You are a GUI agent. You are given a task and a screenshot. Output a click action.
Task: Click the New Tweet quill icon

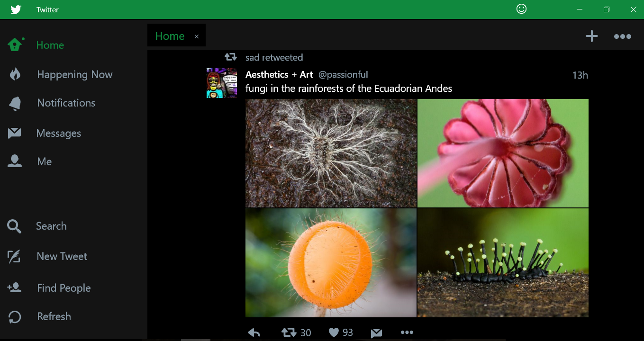click(x=14, y=257)
